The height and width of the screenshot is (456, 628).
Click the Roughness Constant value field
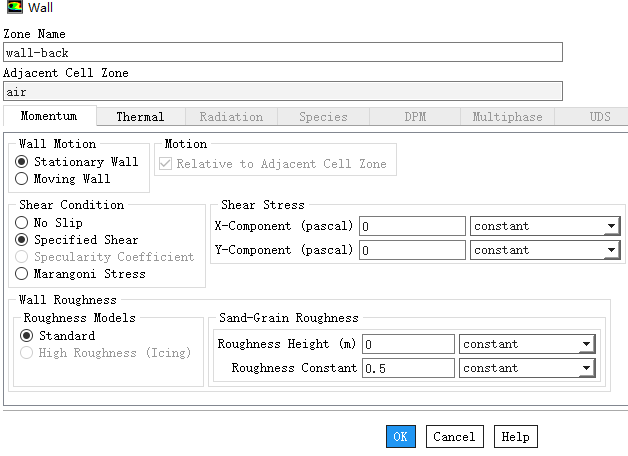pyautogui.click(x=408, y=368)
